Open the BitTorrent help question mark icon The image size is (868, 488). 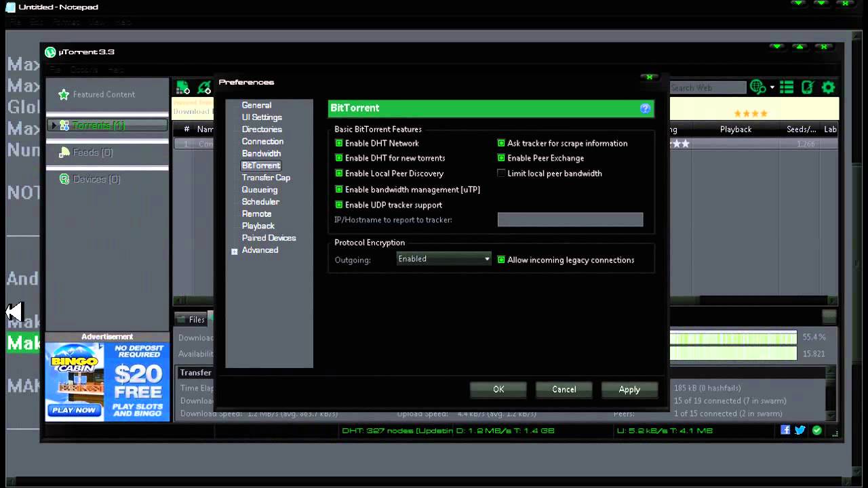[645, 108]
